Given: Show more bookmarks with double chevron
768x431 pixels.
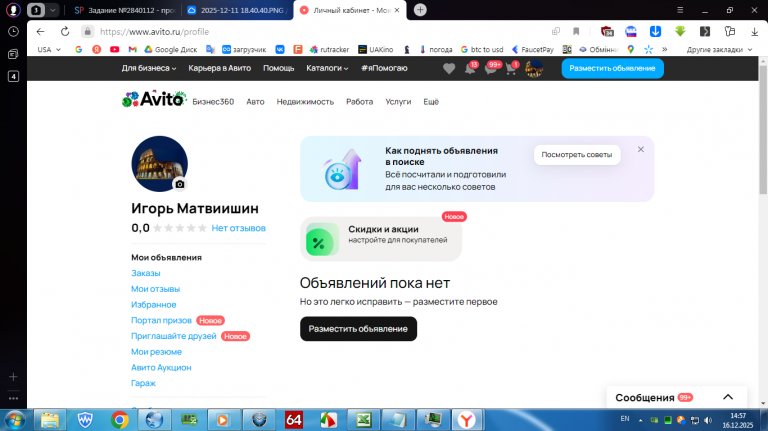Looking at the screenshot, I should point(664,49).
